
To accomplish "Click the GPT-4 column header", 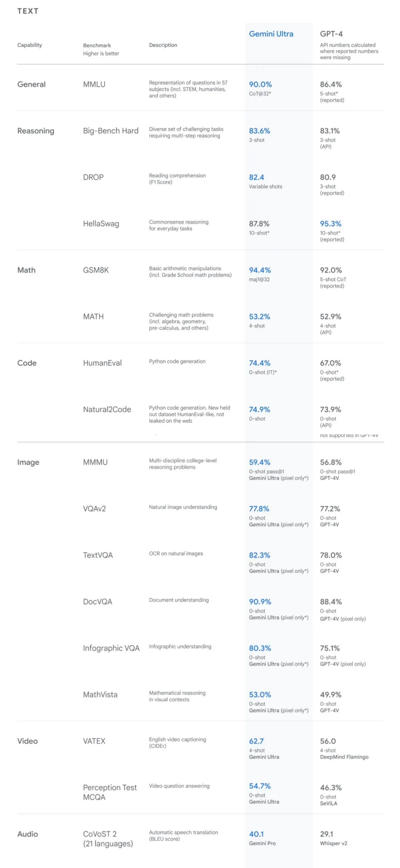I will (x=331, y=34).
